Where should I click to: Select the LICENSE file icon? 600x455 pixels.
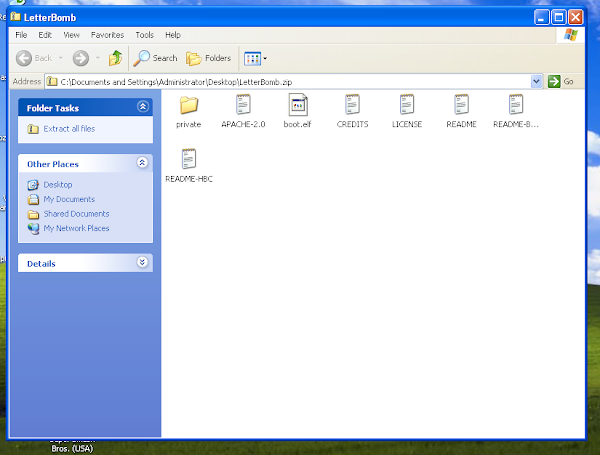point(407,104)
